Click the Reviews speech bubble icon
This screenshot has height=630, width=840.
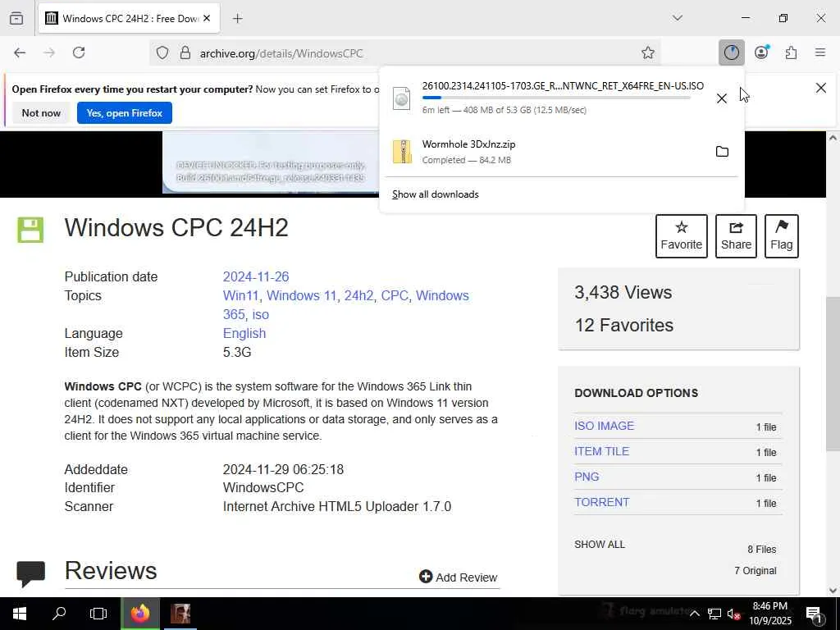[x=30, y=573]
